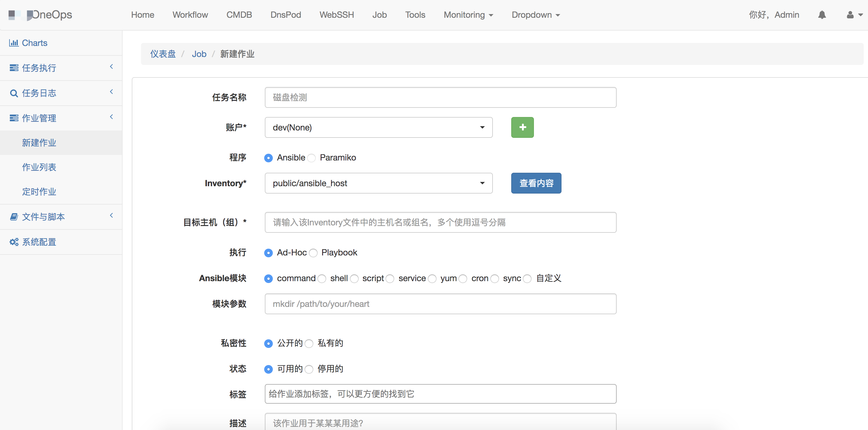Click the OneOps logo
868x430 pixels.
tap(40, 15)
